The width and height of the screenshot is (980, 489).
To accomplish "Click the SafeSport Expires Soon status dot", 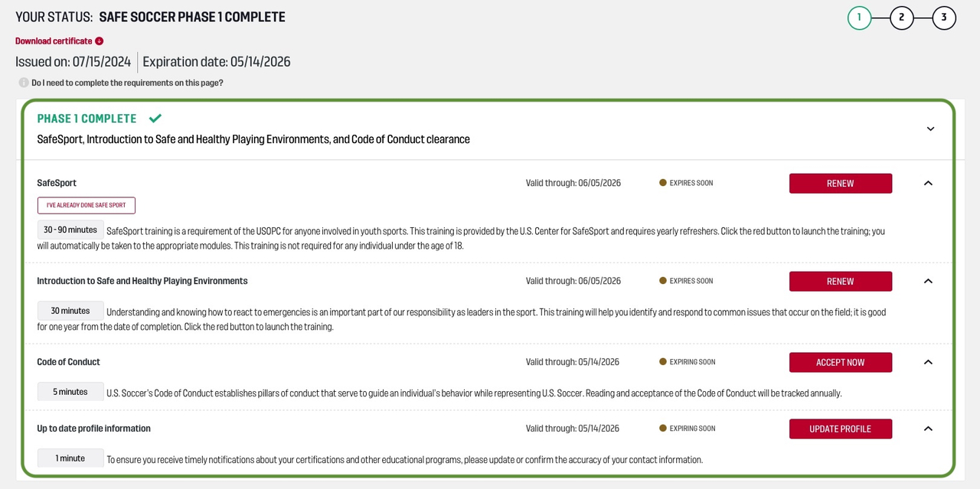I will [x=663, y=183].
